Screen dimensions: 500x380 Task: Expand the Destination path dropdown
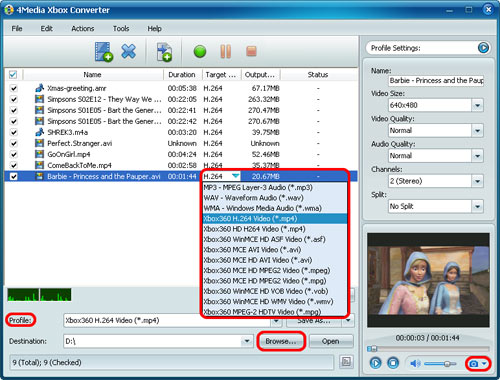coord(247,341)
